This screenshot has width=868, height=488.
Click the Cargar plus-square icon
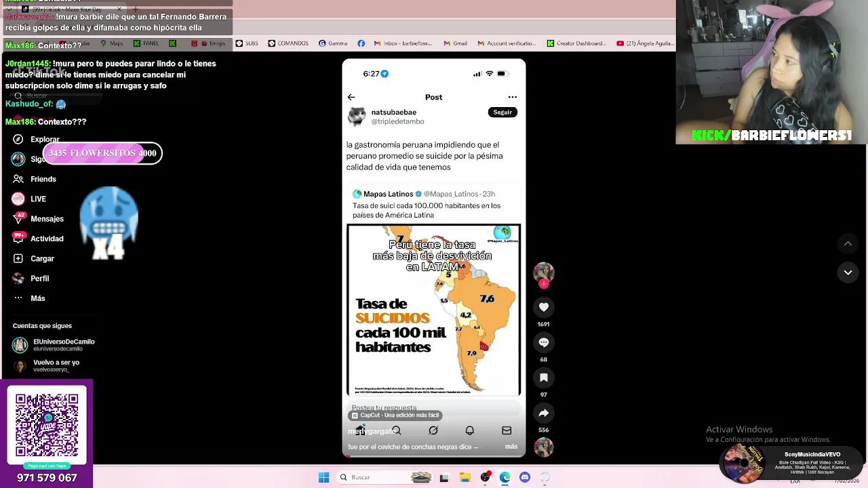tap(18, 258)
